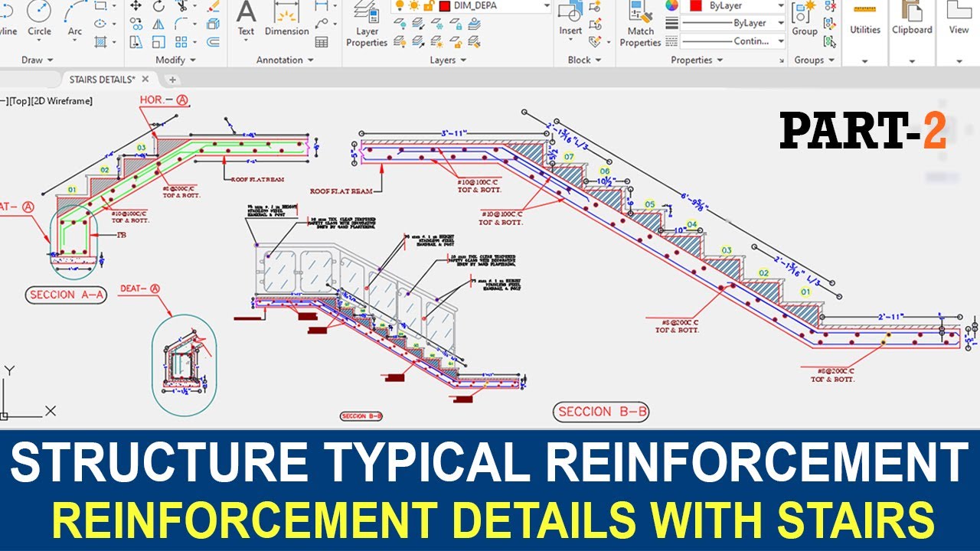Image resolution: width=980 pixels, height=551 pixels.
Task: Open the ByLayer object color dropdown
Action: (x=780, y=6)
